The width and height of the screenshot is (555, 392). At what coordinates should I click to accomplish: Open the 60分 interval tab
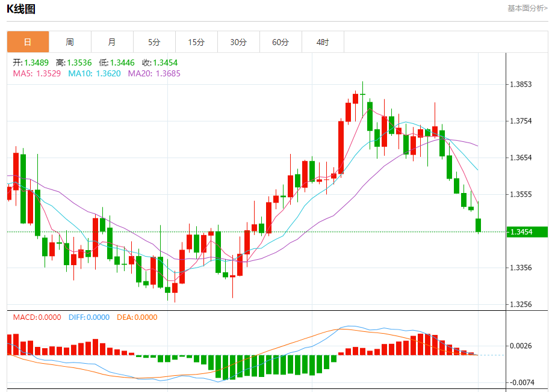(281, 42)
